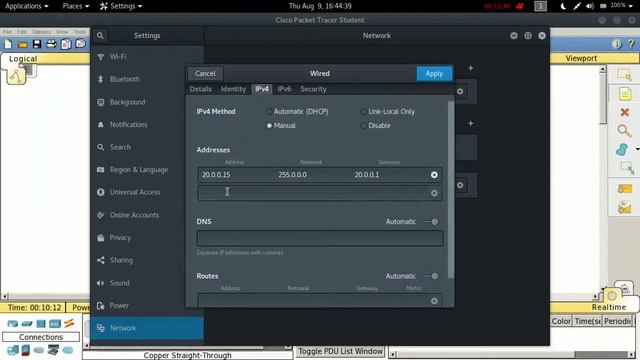Select End Devices category icon

point(13,350)
